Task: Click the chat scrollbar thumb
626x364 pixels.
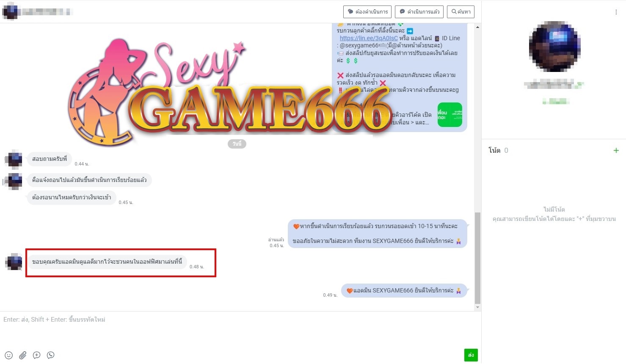Action: (477, 258)
